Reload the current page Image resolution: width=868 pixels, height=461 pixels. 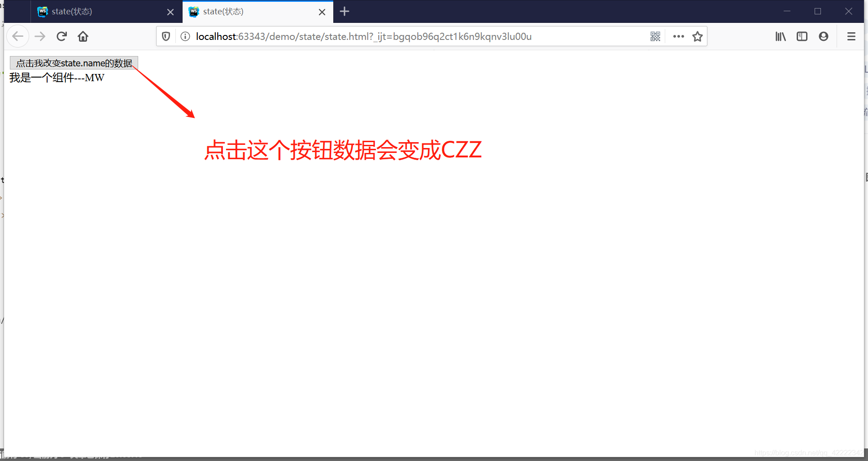[61, 36]
